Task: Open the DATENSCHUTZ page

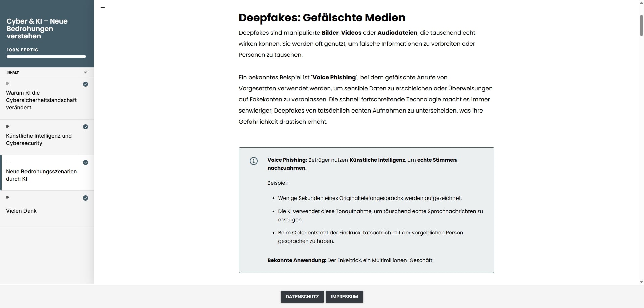Action: 302,297
